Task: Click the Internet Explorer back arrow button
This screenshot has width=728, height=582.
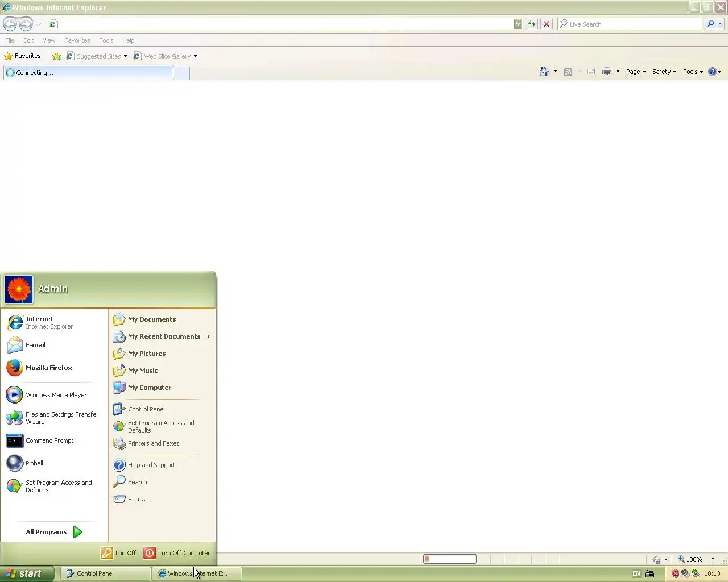Action: pos(10,24)
